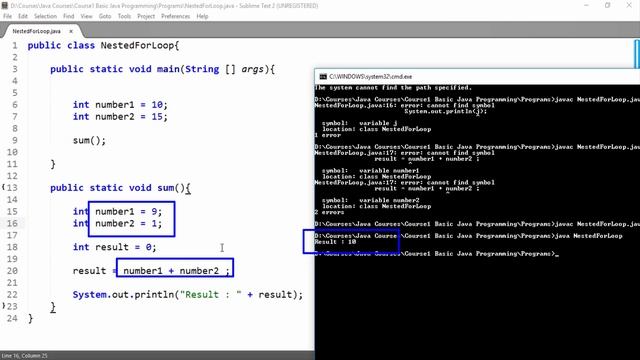This screenshot has width=640, height=360.
Task: Open the Edit menu
Action: pos(23,16)
